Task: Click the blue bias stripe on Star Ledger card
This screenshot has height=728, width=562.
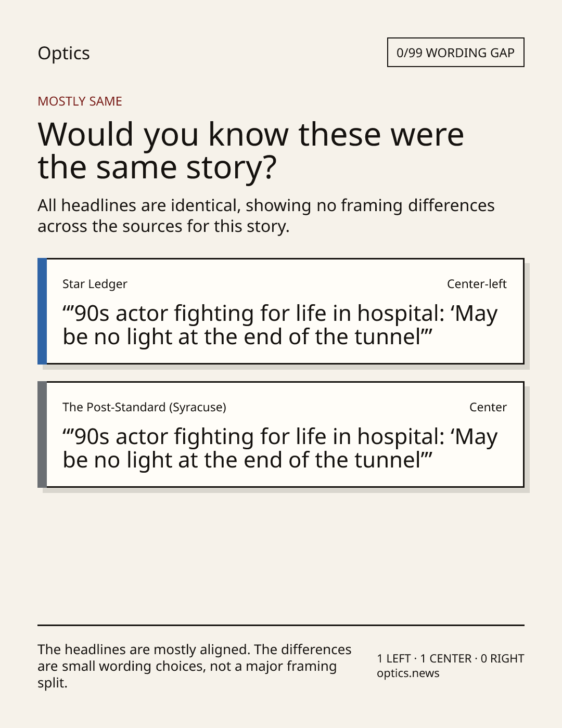Action: 42,311
